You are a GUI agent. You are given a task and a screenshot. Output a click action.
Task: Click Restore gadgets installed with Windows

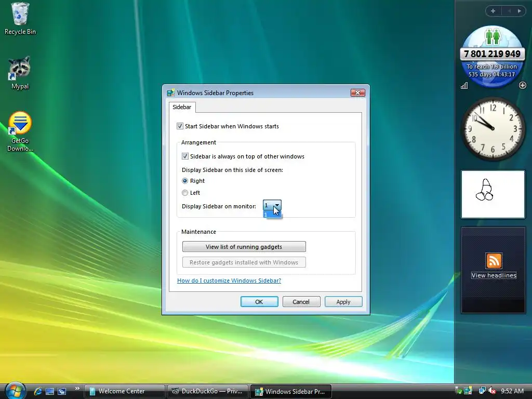[244, 262]
